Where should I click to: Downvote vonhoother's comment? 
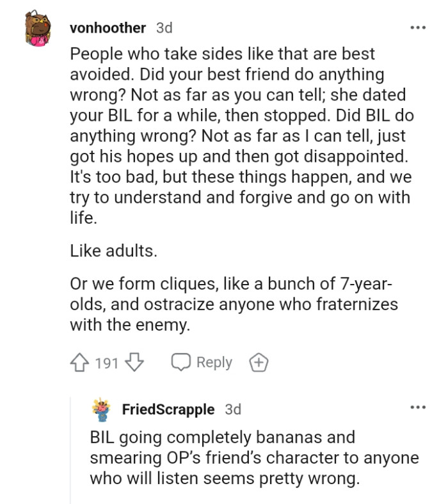(x=134, y=363)
